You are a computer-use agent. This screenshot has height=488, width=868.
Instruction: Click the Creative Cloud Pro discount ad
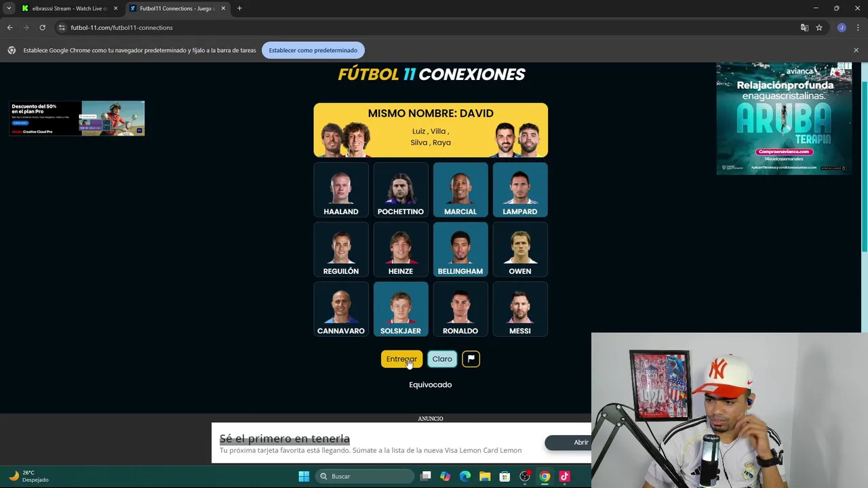click(x=77, y=118)
